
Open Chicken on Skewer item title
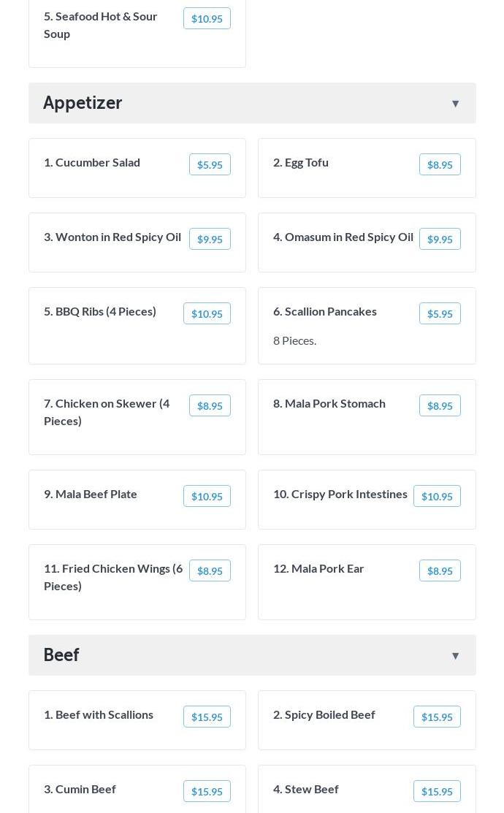click(107, 412)
